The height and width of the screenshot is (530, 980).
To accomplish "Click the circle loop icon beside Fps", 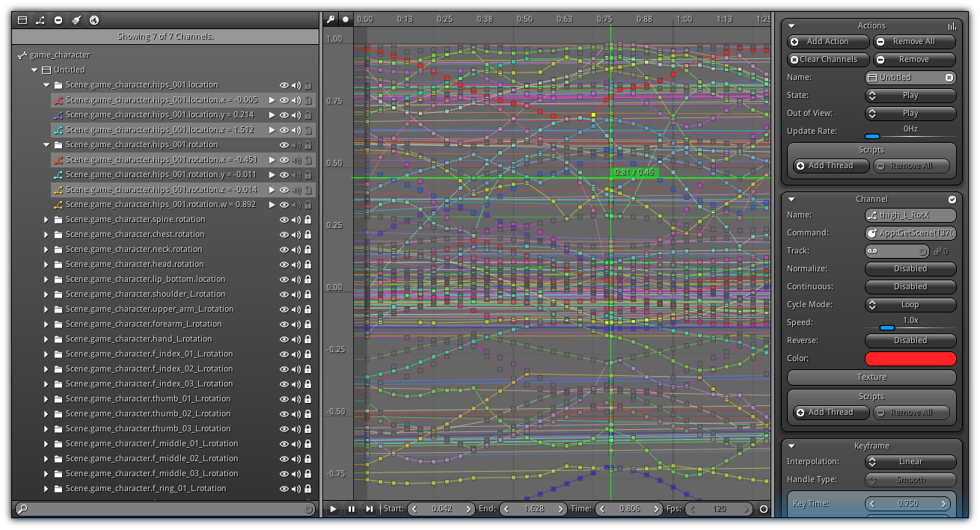I will [764, 509].
